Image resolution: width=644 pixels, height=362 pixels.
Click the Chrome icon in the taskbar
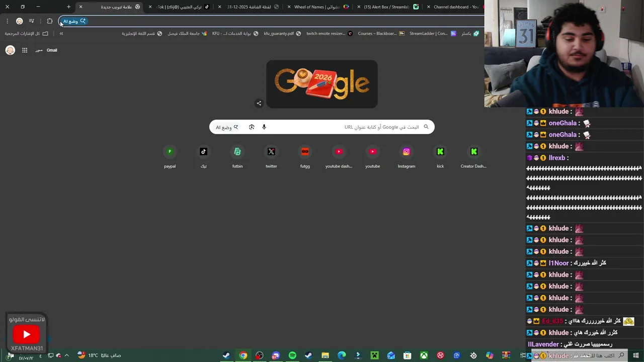(x=243, y=355)
